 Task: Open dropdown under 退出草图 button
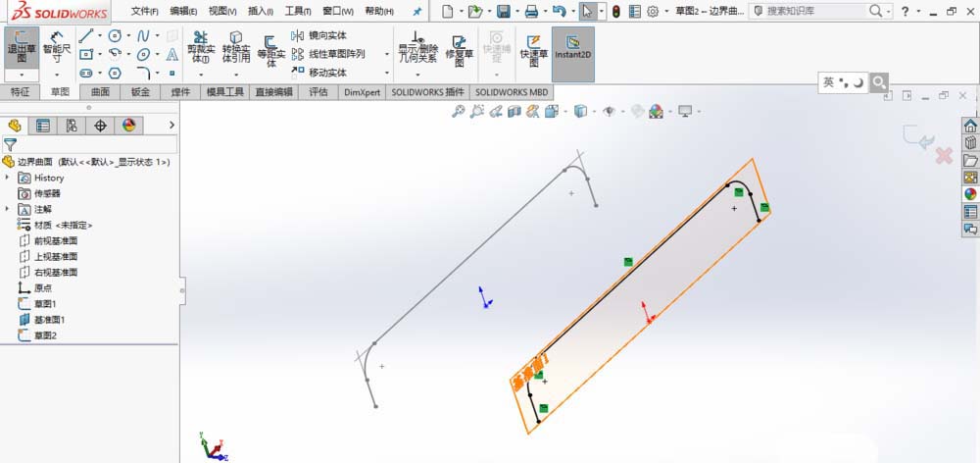[x=22, y=76]
